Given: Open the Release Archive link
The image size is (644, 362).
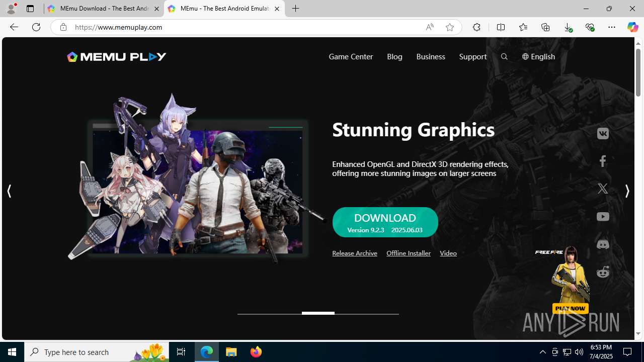Looking at the screenshot, I should [355, 253].
